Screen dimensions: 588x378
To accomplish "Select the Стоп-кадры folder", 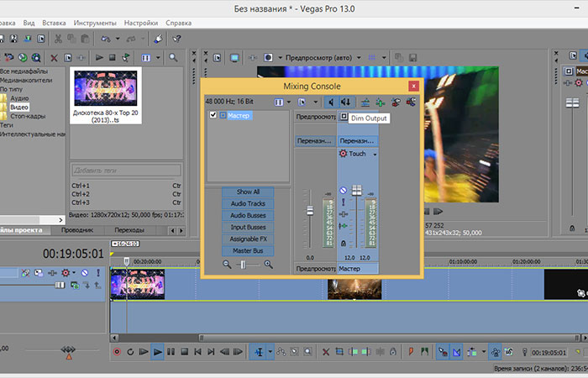I will click(x=28, y=116).
